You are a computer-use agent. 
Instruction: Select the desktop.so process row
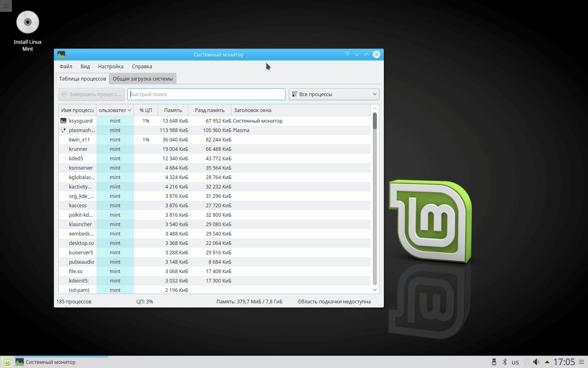pos(215,243)
